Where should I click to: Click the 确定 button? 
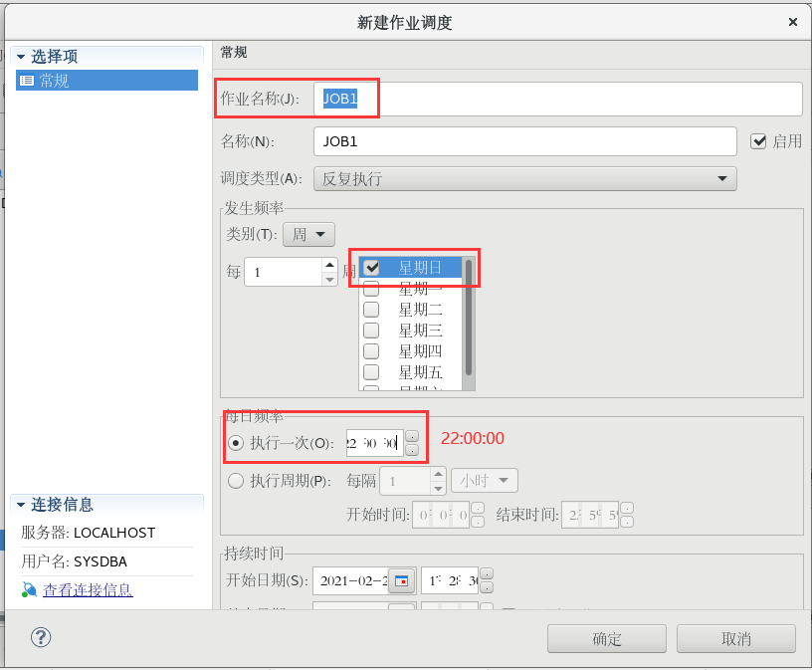606,639
